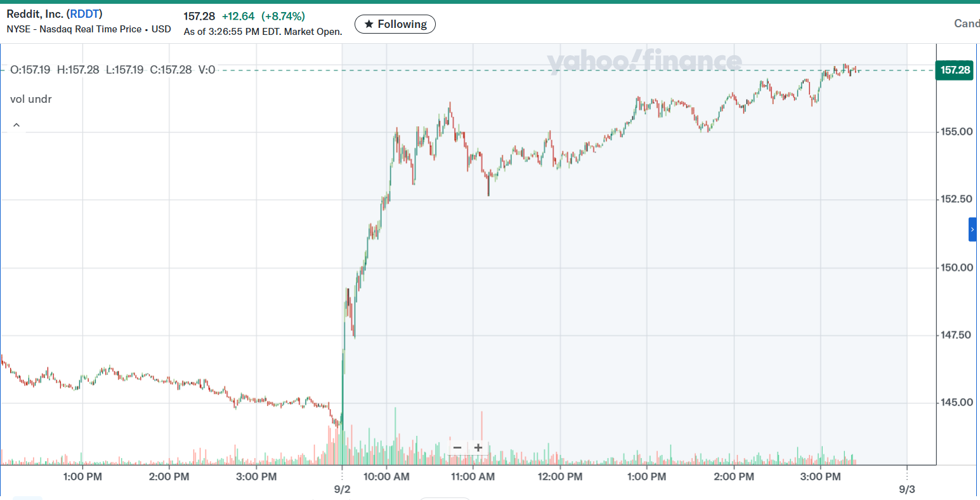
Task: Click the RDDT ticker link
Action: tap(84, 14)
